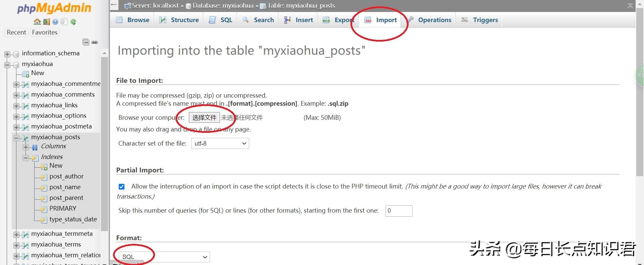Click the myxiaohua_termmeta table icon

click(x=25, y=234)
